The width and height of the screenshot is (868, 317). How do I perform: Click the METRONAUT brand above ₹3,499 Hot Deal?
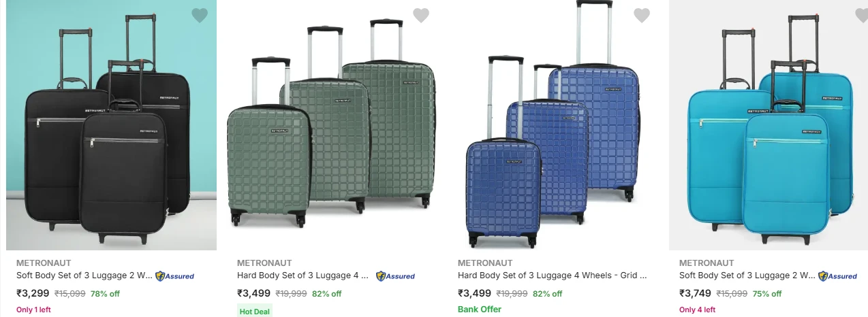[x=264, y=263]
